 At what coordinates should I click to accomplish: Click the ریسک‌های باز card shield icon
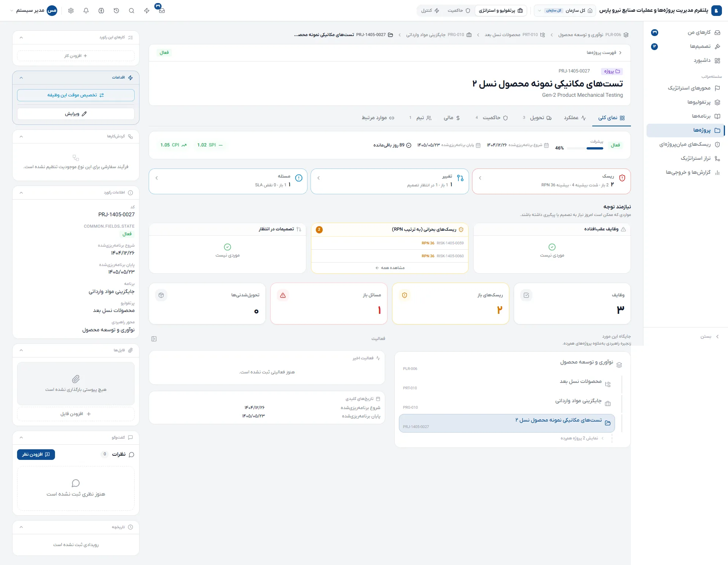405,295
